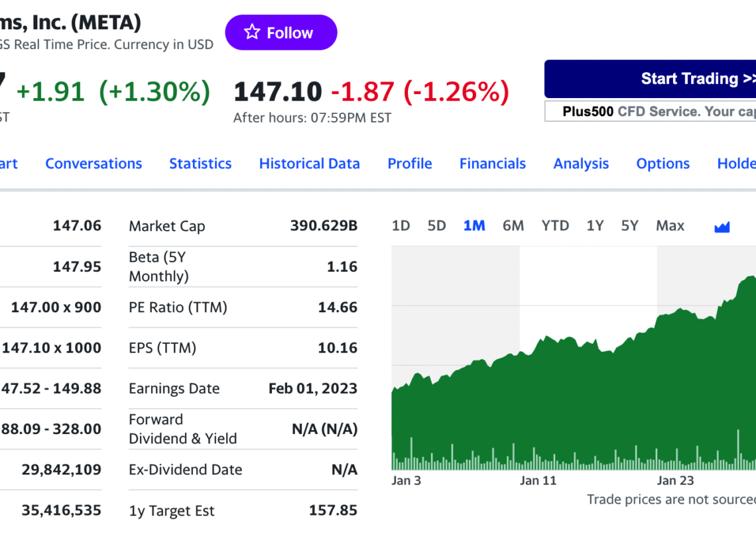Image resolution: width=756 pixels, height=540 pixels.
Task: Switch to the Statistics tab
Action: point(200,163)
